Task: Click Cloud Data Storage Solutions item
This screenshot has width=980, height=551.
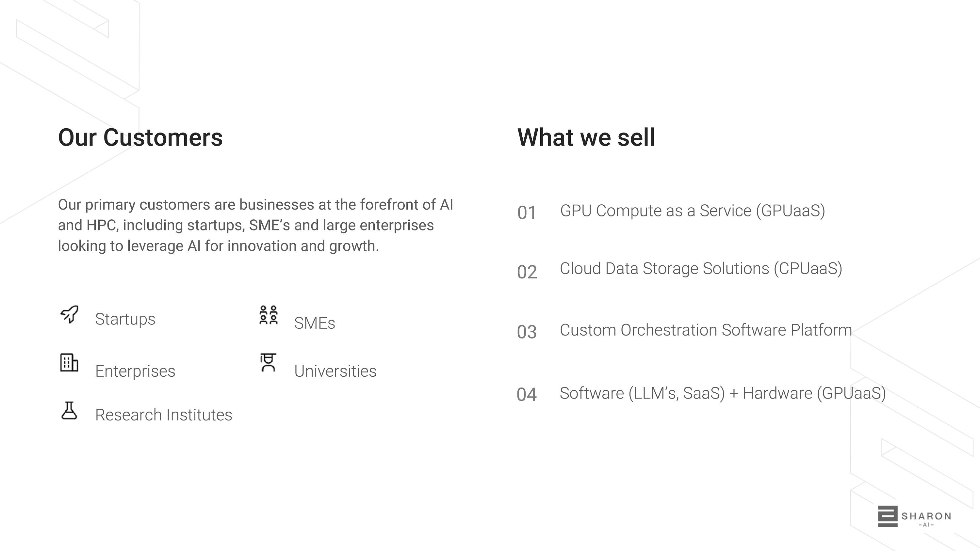Action: (x=701, y=268)
